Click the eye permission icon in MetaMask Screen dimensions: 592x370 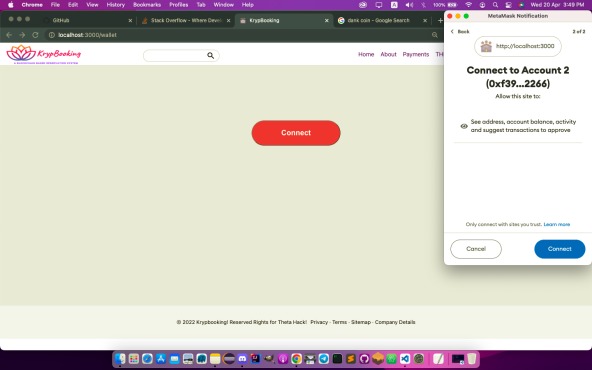[464, 126]
